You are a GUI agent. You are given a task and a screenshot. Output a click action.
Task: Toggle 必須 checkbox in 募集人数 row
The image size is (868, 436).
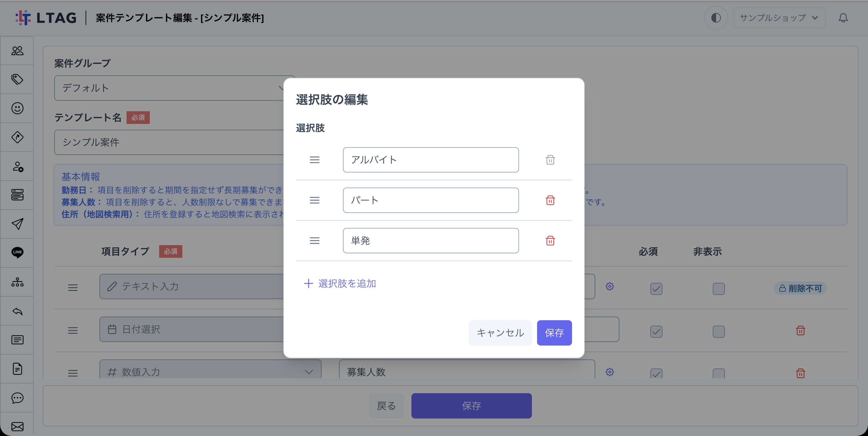tap(656, 373)
